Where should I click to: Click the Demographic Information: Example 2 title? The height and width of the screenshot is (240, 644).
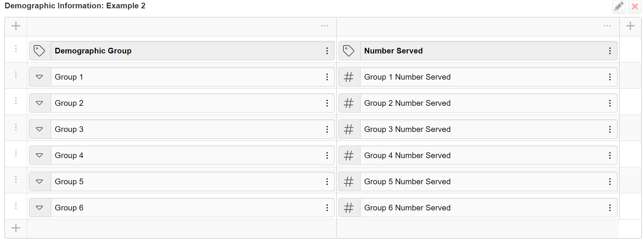pyautogui.click(x=75, y=6)
